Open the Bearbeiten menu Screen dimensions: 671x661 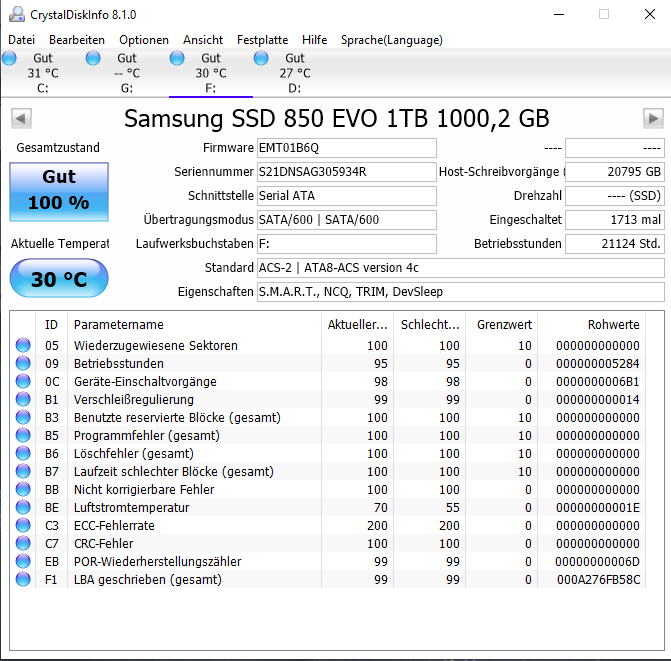(77, 40)
